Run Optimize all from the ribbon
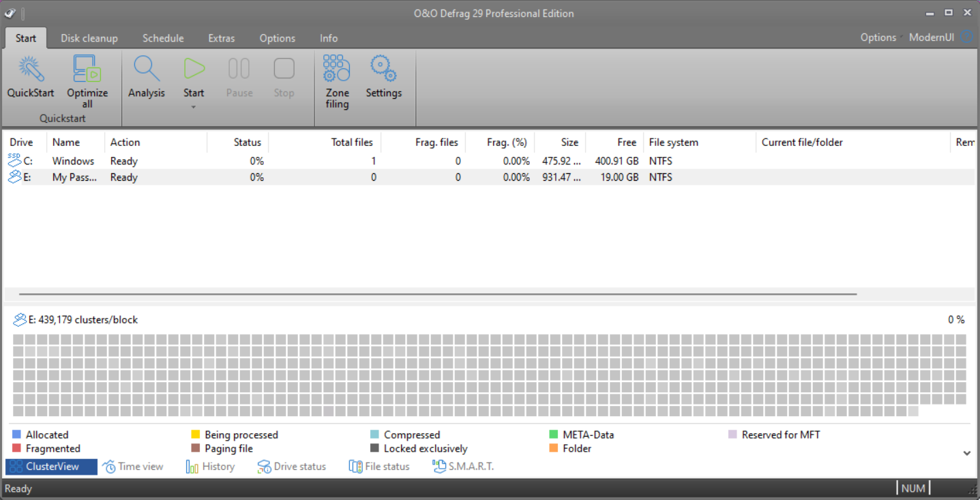This screenshot has width=980, height=500. (x=87, y=70)
